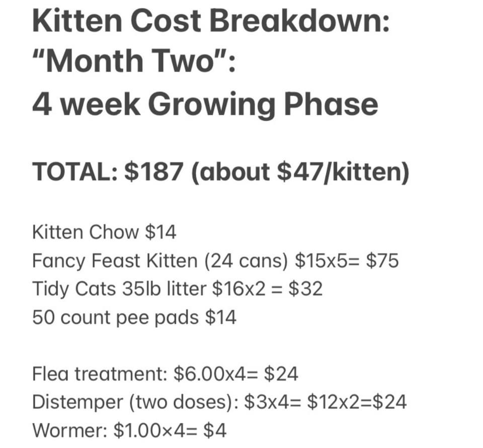
Task: Click the "Kitten Chow" item name
Action: tap(85, 233)
